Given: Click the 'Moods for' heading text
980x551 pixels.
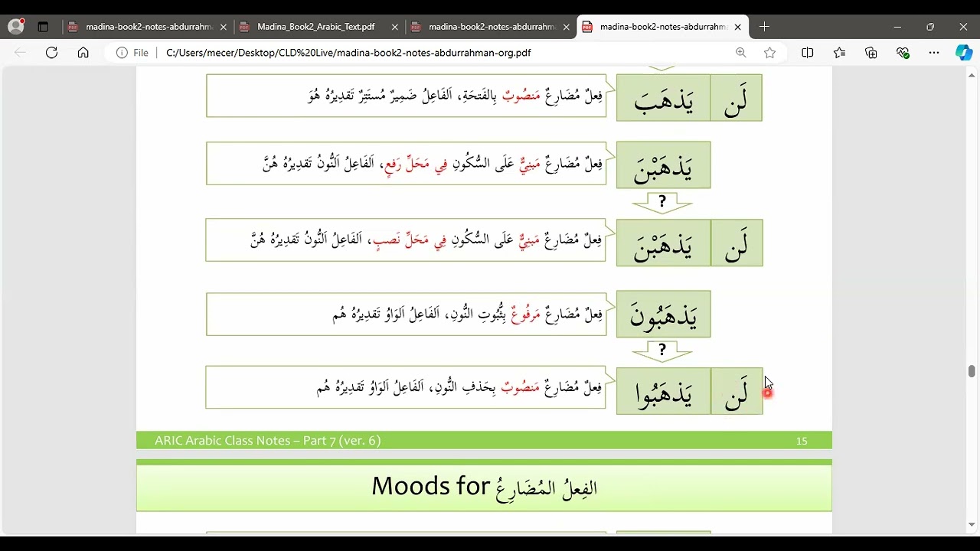Looking at the screenshot, I should pyautogui.click(x=430, y=486).
